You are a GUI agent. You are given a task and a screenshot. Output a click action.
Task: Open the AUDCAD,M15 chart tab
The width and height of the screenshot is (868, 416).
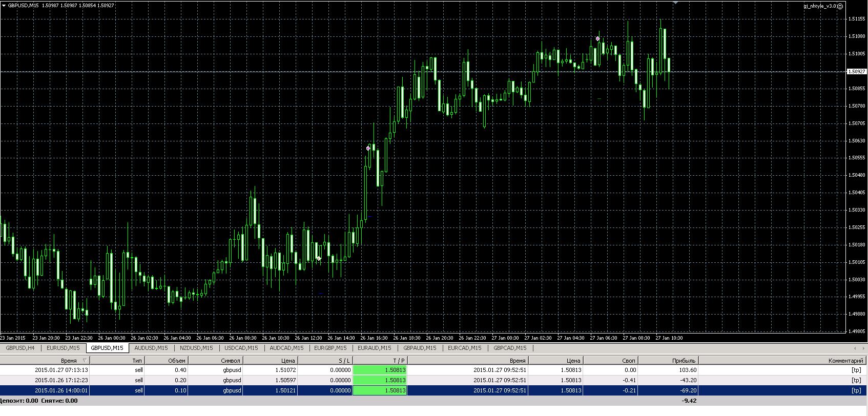click(x=286, y=348)
